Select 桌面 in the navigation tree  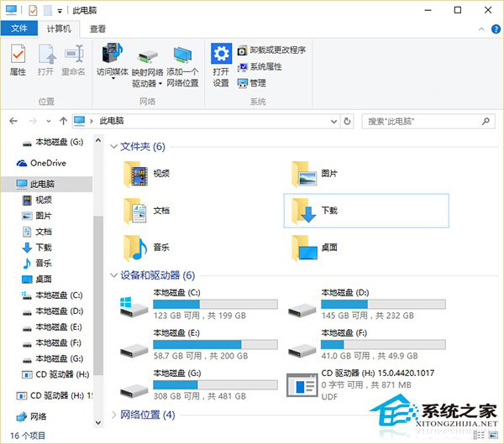[37, 279]
